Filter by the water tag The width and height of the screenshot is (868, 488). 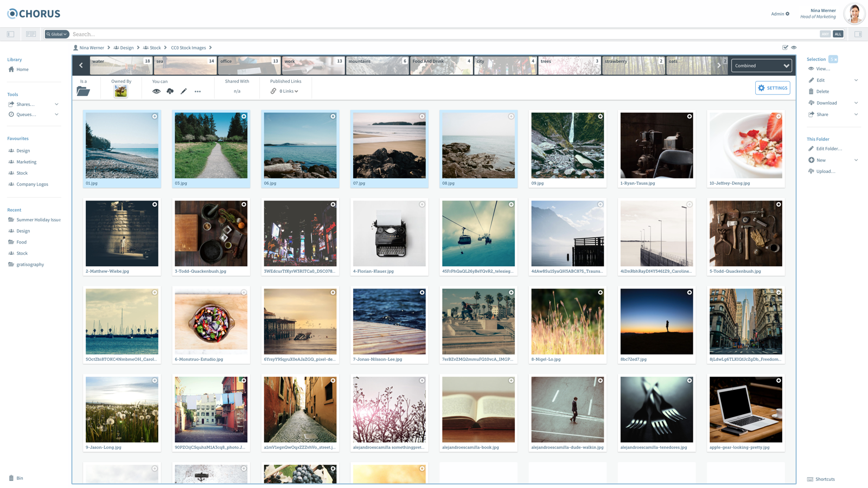pyautogui.click(x=121, y=66)
